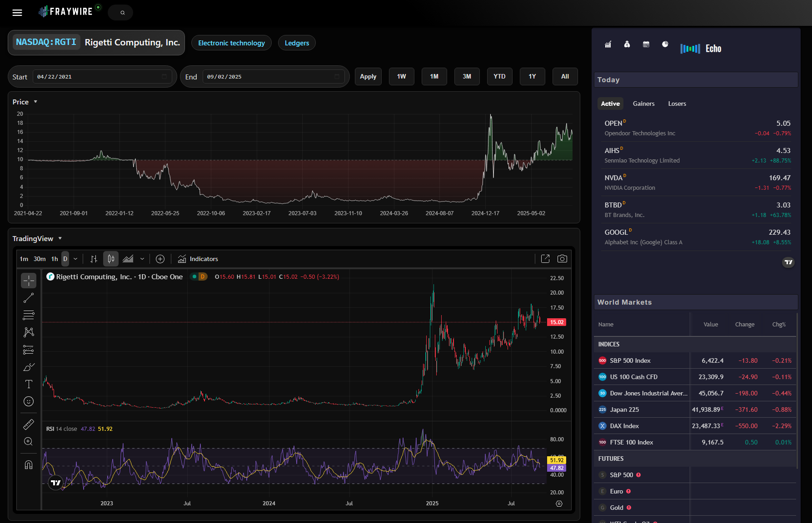Open the hamburger menu

pyautogui.click(x=17, y=13)
